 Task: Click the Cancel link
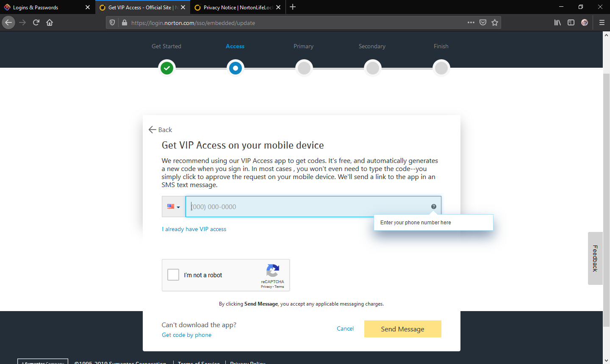click(x=345, y=328)
